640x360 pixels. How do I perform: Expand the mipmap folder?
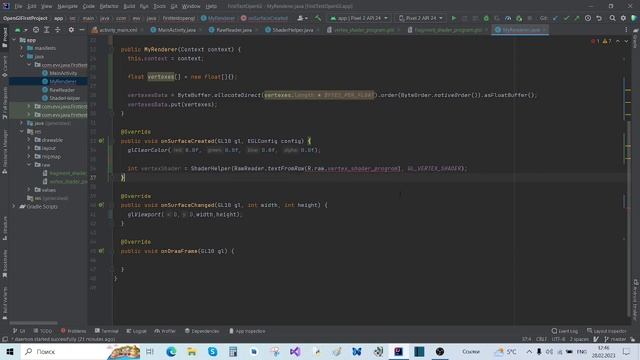coord(29,156)
